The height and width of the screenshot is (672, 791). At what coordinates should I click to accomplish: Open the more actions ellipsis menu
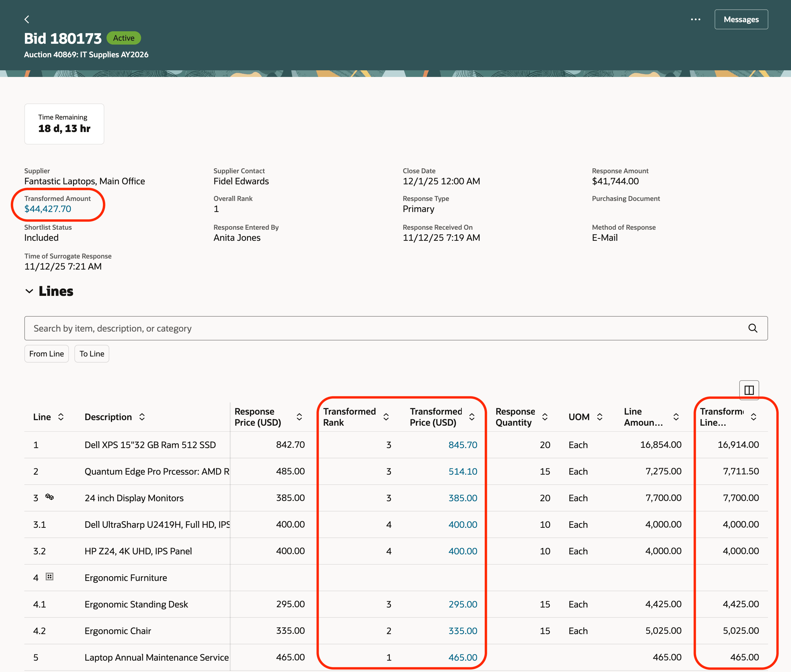tap(695, 19)
